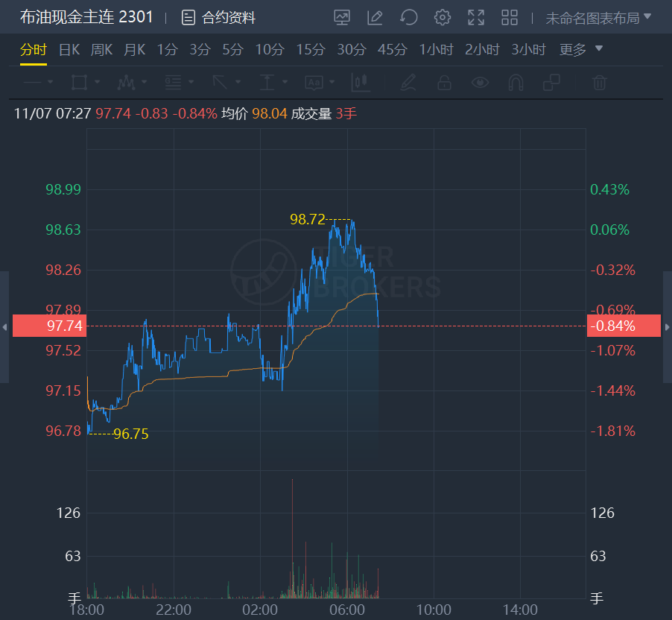Enter fullscreen with the expand icon

click(476, 17)
